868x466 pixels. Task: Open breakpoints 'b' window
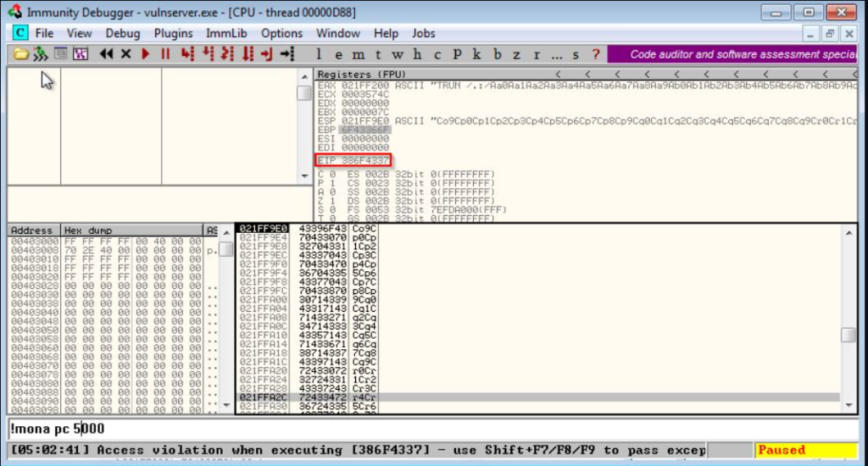(496, 54)
